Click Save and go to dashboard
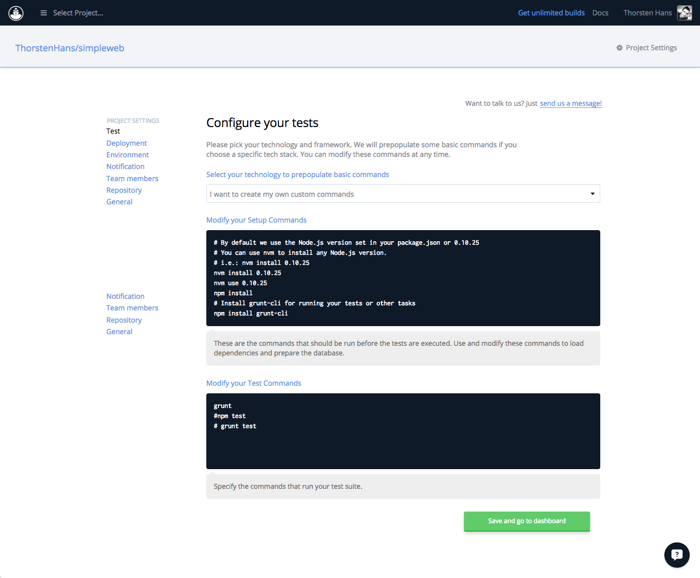 [526, 521]
